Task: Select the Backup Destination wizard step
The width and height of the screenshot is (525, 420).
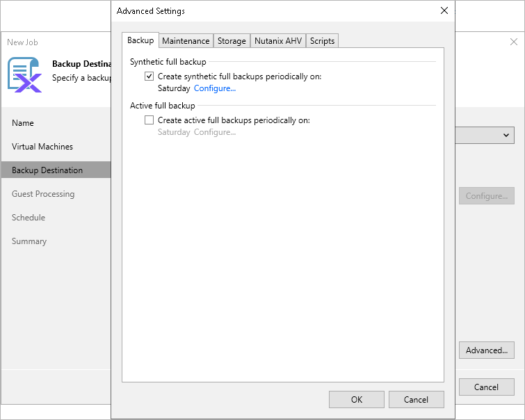Action: click(47, 170)
